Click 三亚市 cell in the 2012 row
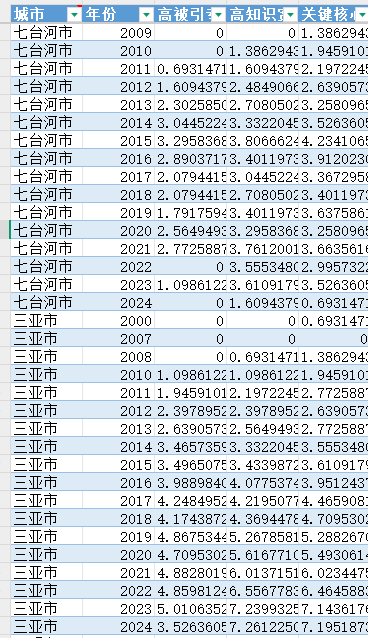 pyautogui.click(x=46, y=409)
